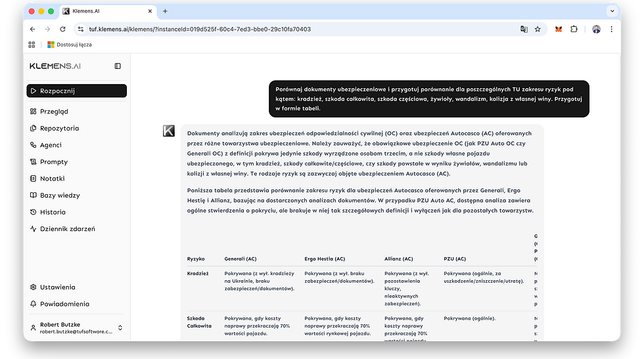Click the KLEMENS.AI logo
The height and width of the screenshot is (359, 644).
tap(55, 66)
